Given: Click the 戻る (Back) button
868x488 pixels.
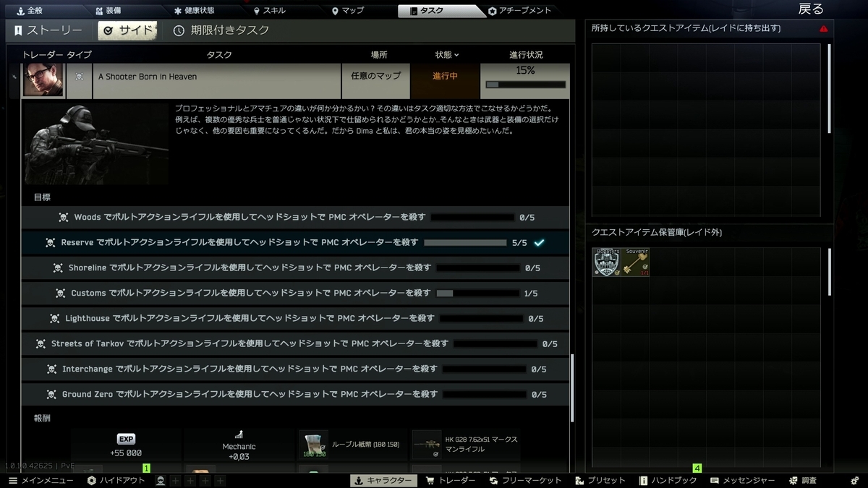Looking at the screenshot, I should (x=810, y=9).
